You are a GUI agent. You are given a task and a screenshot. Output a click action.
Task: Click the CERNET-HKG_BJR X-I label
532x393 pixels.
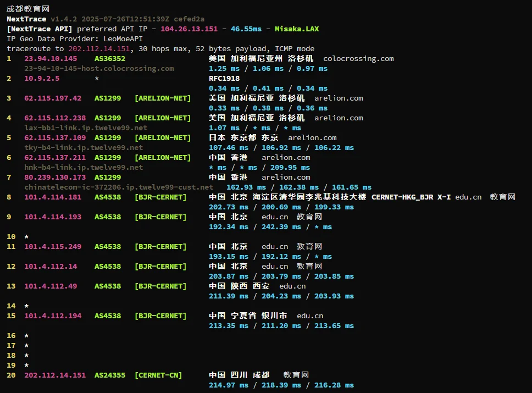[411, 197]
